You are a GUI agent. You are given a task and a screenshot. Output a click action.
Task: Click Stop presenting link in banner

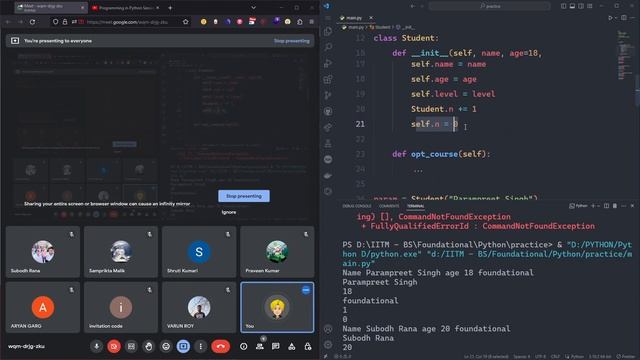tap(291, 41)
